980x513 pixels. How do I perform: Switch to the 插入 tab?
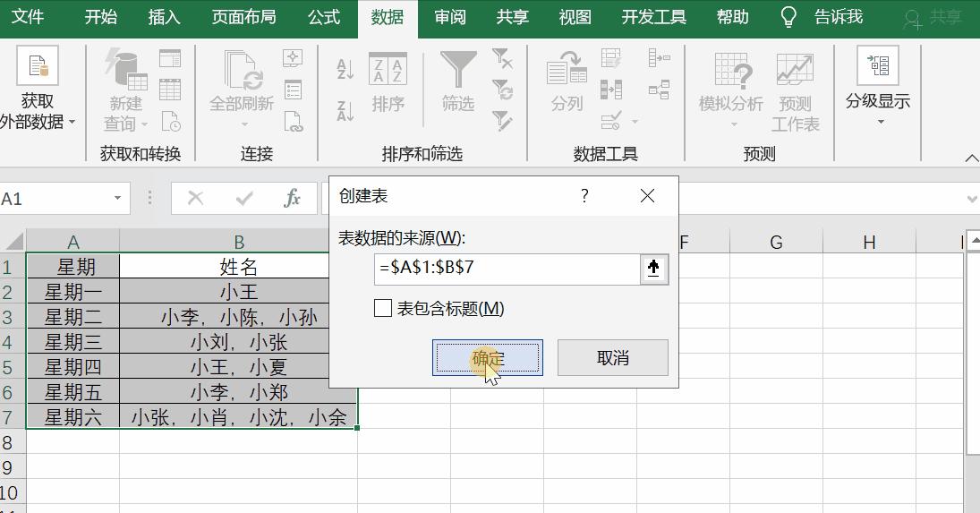[x=164, y=17]
